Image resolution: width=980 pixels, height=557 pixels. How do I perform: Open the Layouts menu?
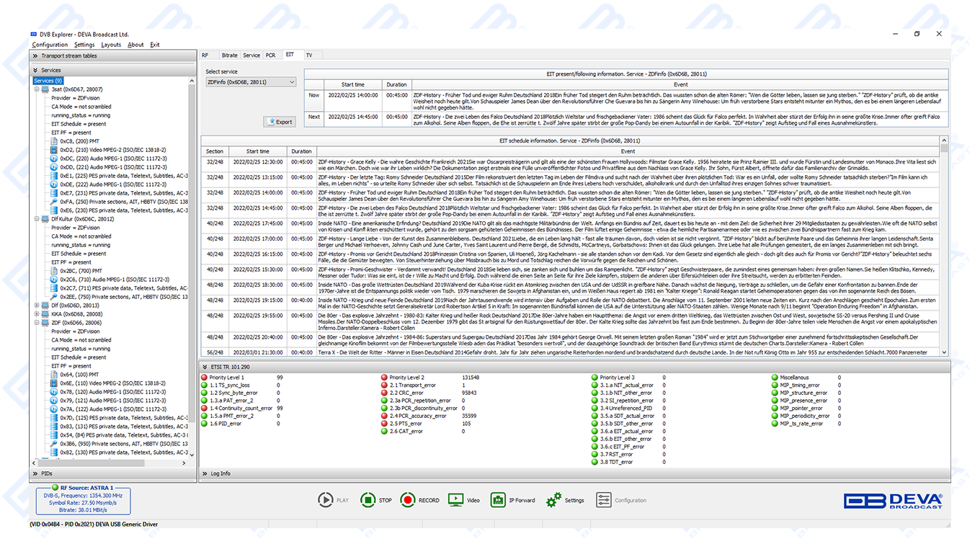click(x=111, y=45)
